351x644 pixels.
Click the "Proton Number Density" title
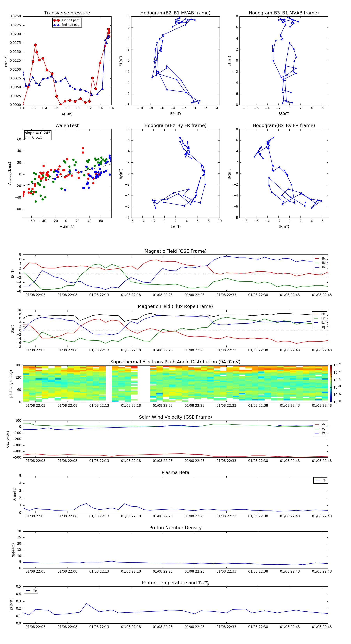click(175, 528)
